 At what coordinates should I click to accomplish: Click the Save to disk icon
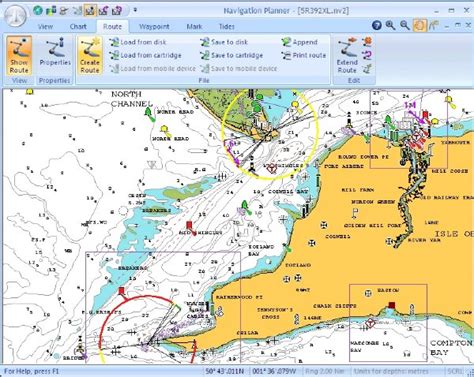point(204,42)
